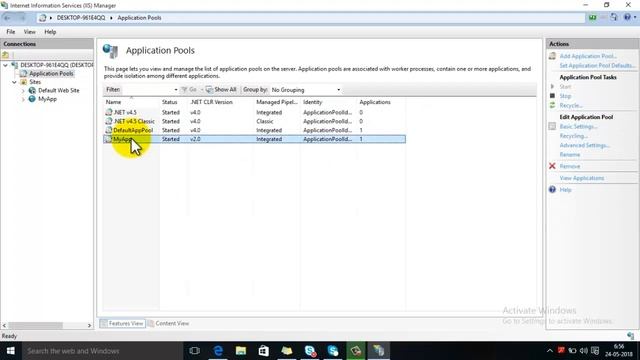Image resolution: width=640 pixels, height=360 pixels.
Task: Open Task View on taskbar
Action: pos(195,351)
